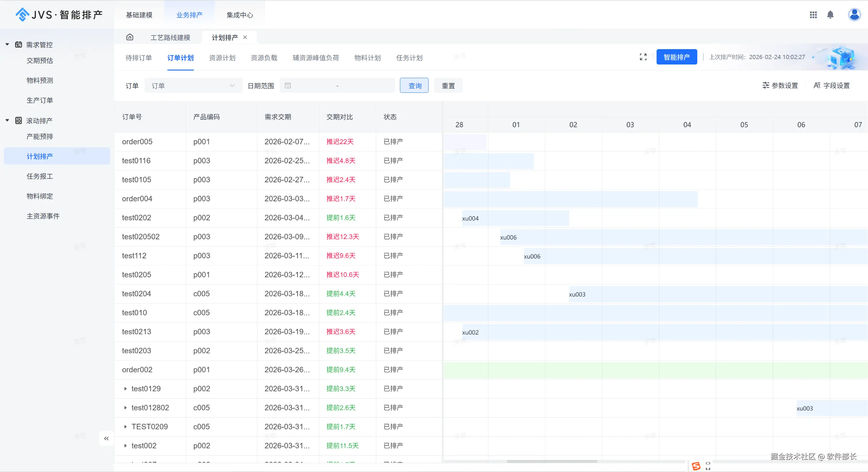This screenshot has height=472, width=868.
Task: Click the user avatar icon
Action: [x=854, y=15]
